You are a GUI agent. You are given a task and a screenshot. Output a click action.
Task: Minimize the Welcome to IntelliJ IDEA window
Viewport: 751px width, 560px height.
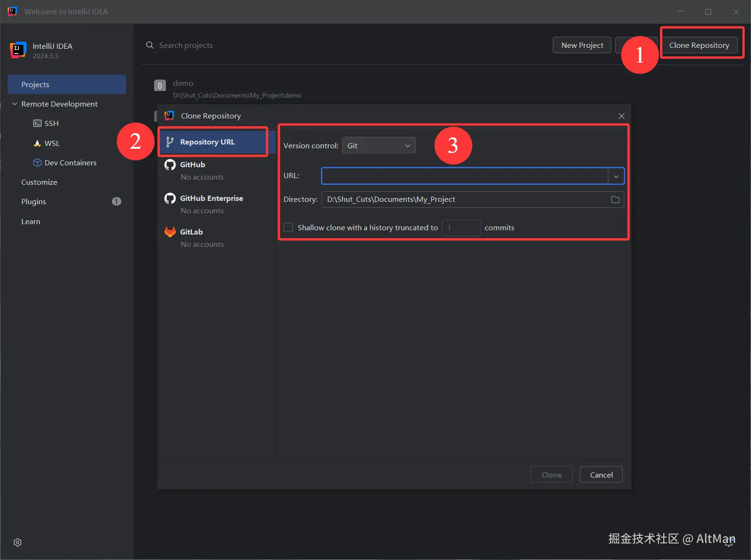point(681,12)
